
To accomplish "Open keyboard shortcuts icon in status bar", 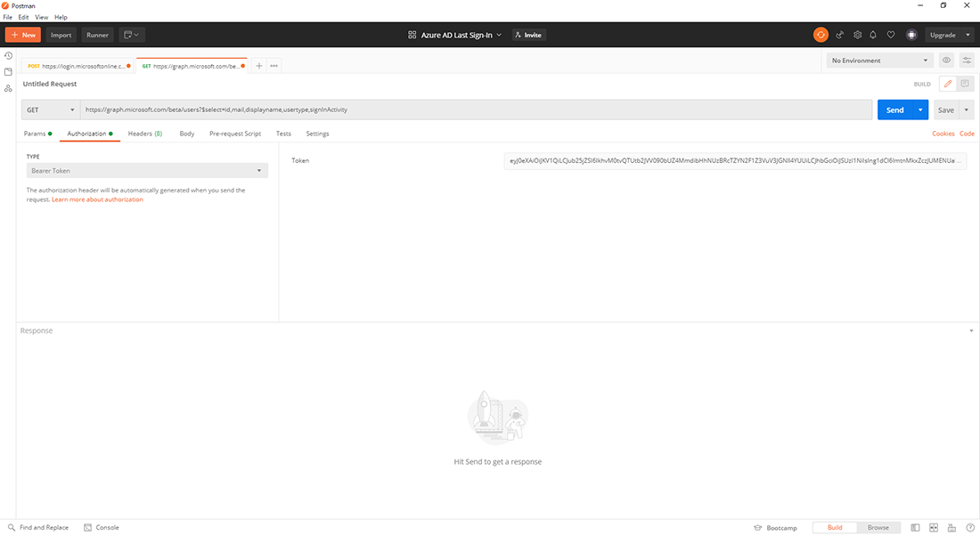I will click(x=951, y=528).
